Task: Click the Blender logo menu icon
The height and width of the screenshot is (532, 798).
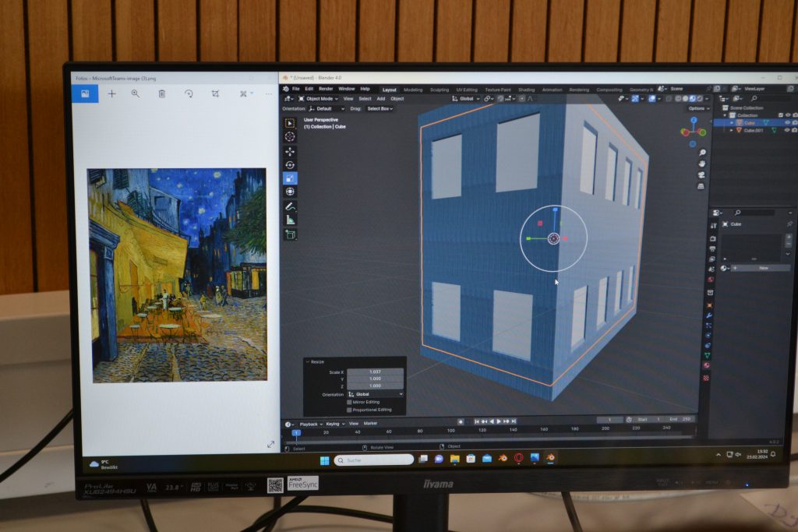Action: pyautogui.click(x=286, y=89)
